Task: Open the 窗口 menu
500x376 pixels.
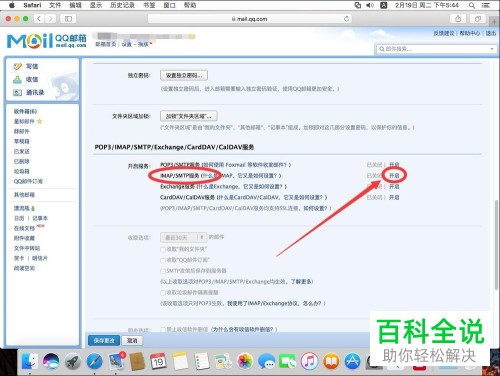Action: point(169,5)
